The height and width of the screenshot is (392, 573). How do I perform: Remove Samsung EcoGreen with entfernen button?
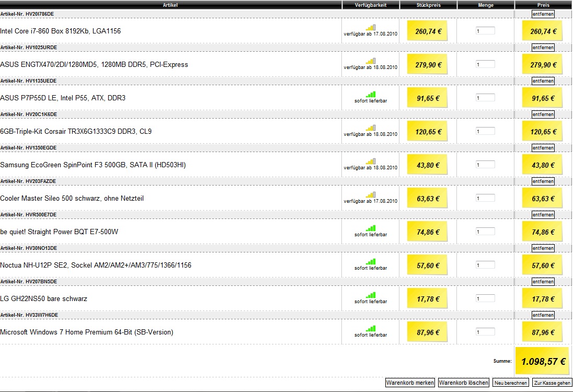pos(543,147)
